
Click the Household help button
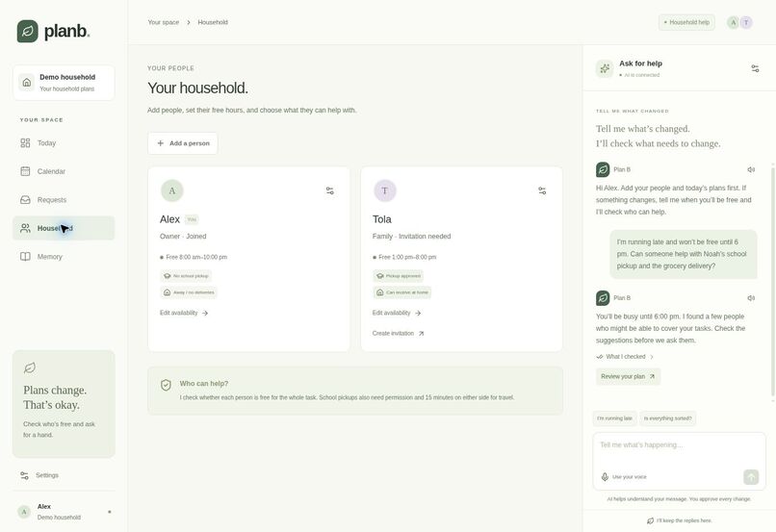(686, 22)
